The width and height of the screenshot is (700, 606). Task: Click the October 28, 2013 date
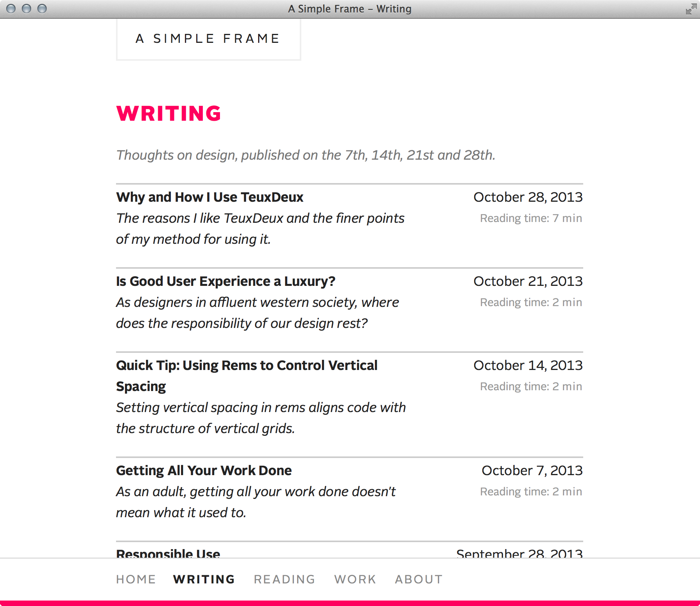click(528, 197)
